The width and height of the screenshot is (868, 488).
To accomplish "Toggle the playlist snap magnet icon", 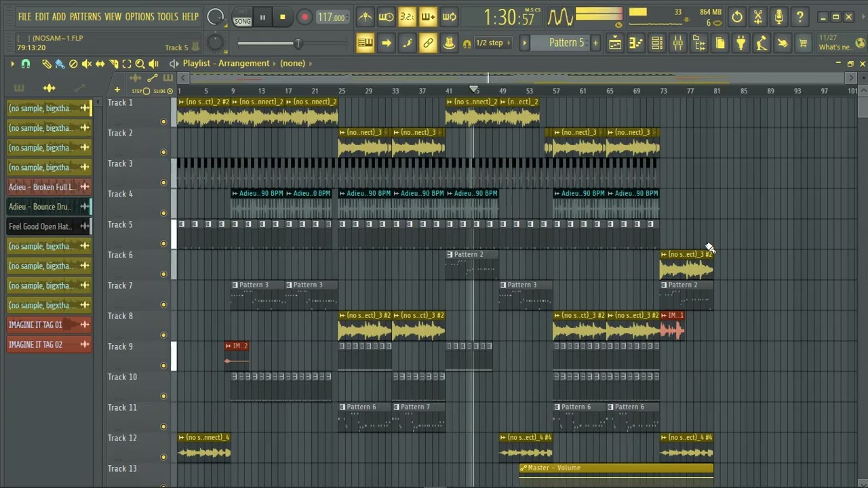I will 26,64.
